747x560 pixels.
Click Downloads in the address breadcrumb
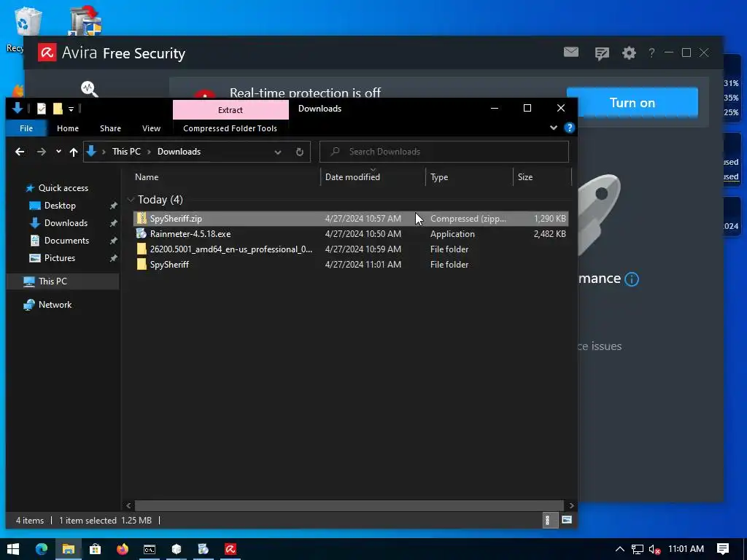(179, 152)
